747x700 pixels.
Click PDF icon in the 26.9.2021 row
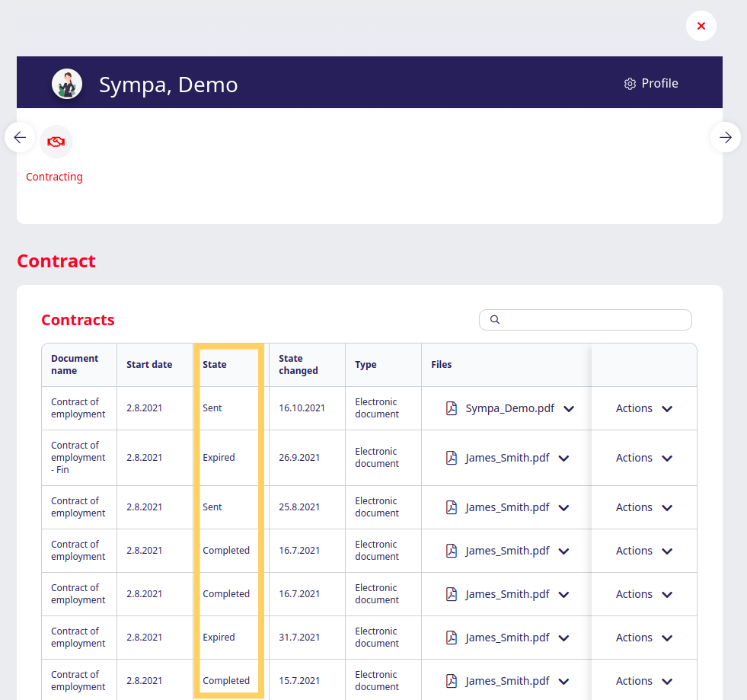451,458
